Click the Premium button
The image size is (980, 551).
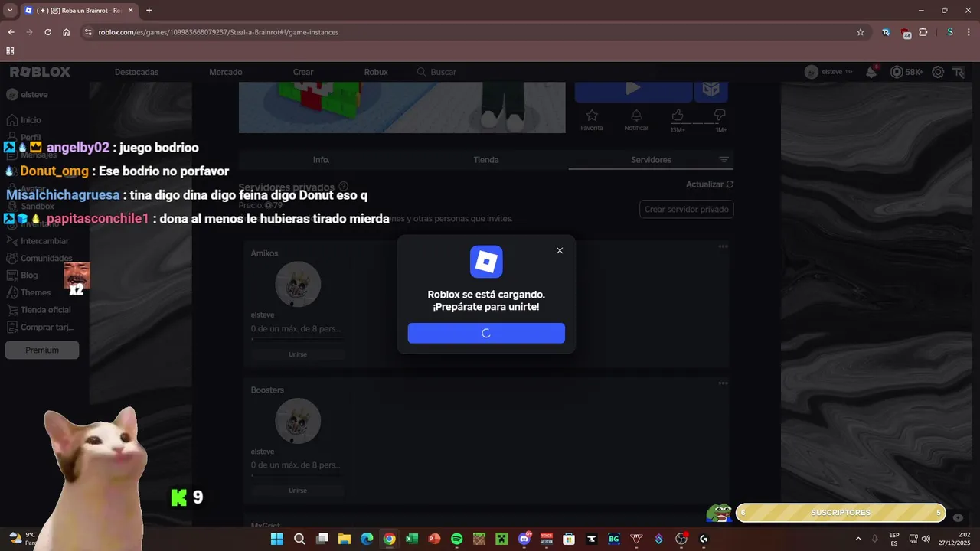(x=42, y=350)
